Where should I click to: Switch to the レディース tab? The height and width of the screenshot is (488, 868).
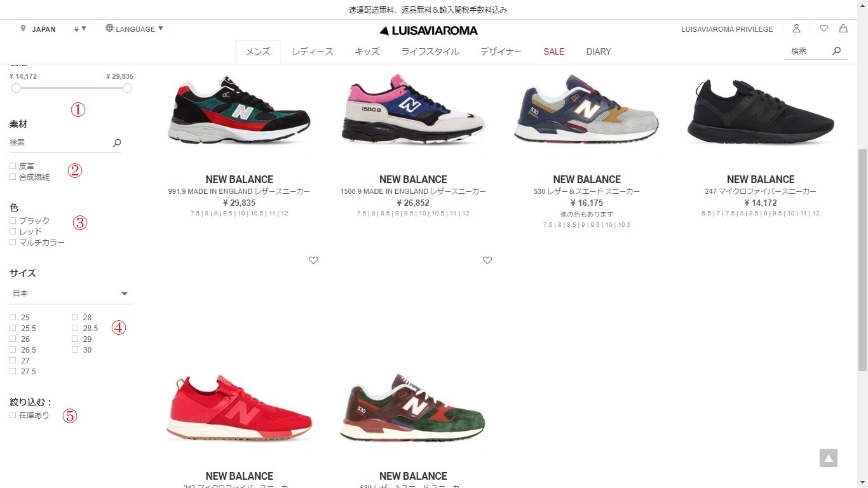click(313, 51)
